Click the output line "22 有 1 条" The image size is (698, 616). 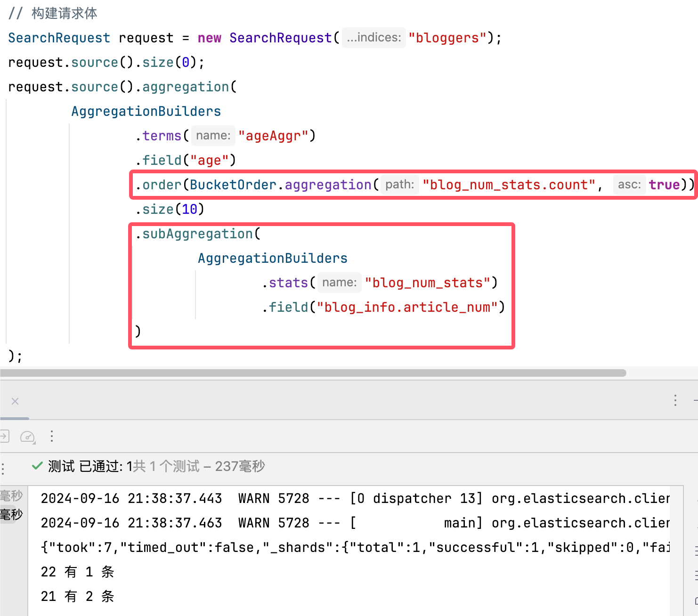(78, 572)
